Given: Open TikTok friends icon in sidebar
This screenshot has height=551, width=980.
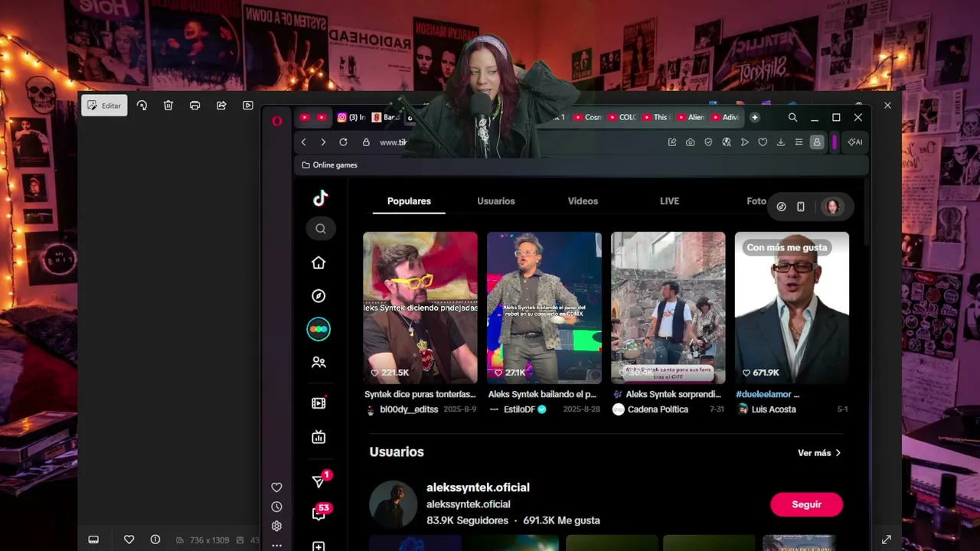Looking at the screenshot, I should [318, 363].
